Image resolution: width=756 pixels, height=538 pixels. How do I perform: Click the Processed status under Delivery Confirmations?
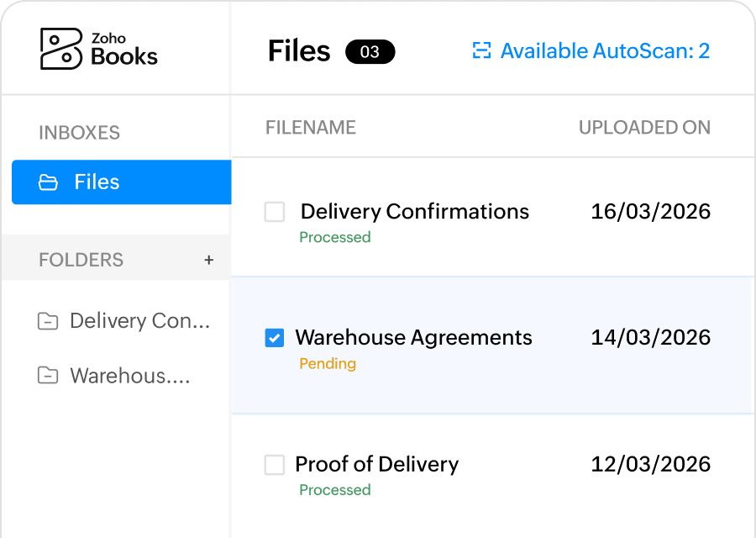(335, 237)
